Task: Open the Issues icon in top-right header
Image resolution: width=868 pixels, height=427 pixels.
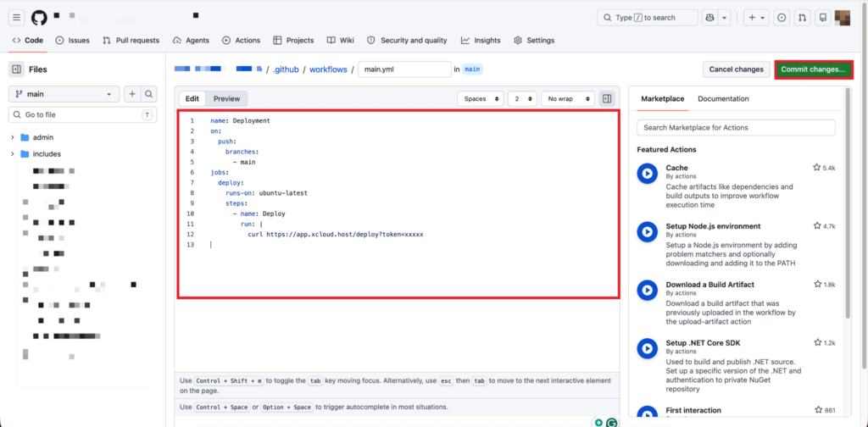Action: [x=782, y=17]
